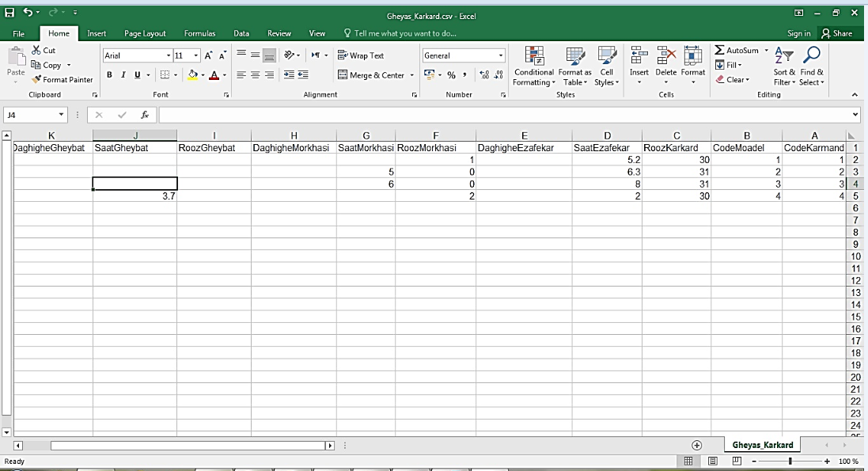Image resolution: width=868 pixels, height=471 pixels.
Task: Click the Paste clipboard icon
Action: [16, 57]
